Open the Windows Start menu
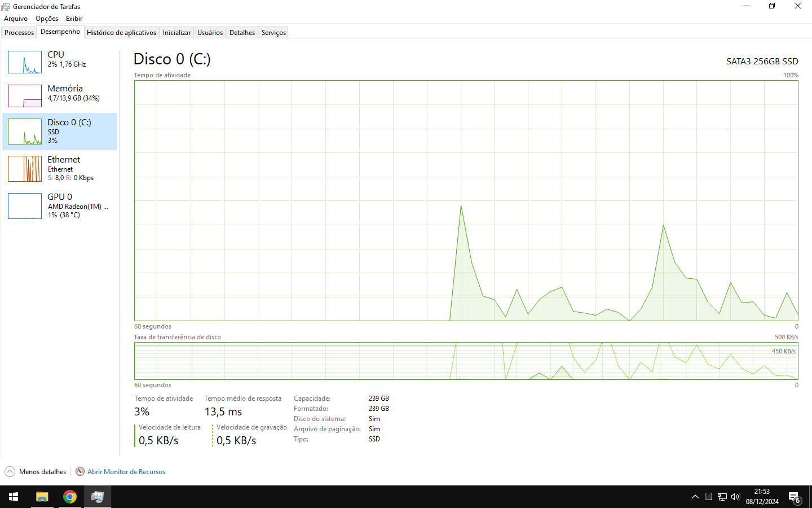812x508 pixels. 14,497
